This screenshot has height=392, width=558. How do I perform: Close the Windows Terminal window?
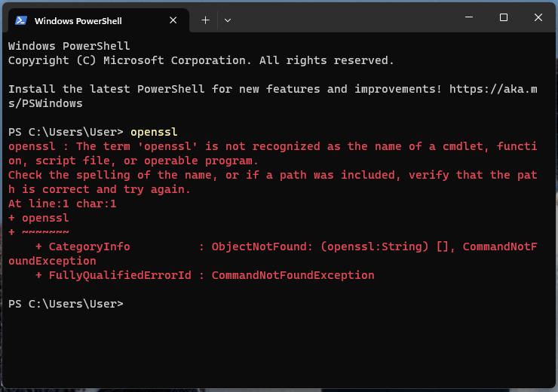tap(538, 17)
